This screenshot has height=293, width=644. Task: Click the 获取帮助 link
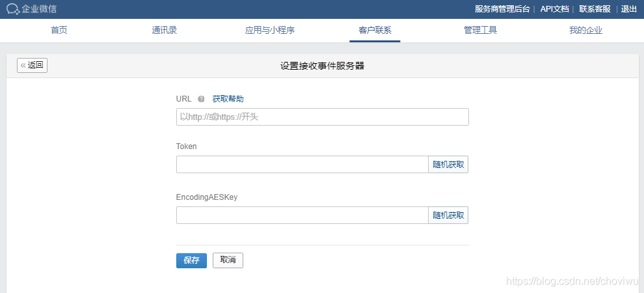click(x=228, y=99)
